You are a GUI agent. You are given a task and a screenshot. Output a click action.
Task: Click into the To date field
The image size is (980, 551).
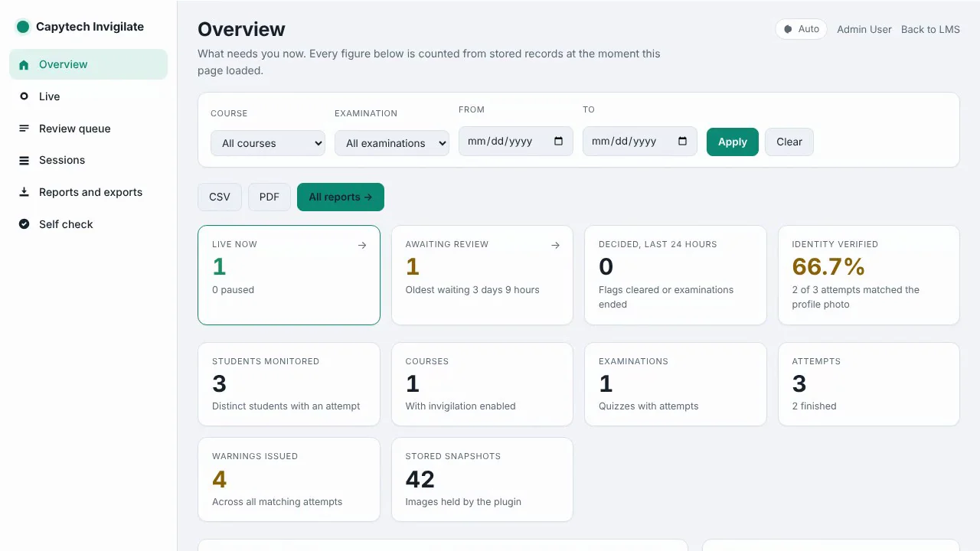click(640, 141)
